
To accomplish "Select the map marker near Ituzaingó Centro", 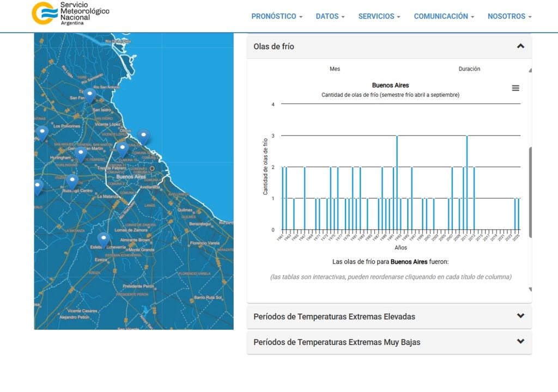I will (x=72, y=182).
